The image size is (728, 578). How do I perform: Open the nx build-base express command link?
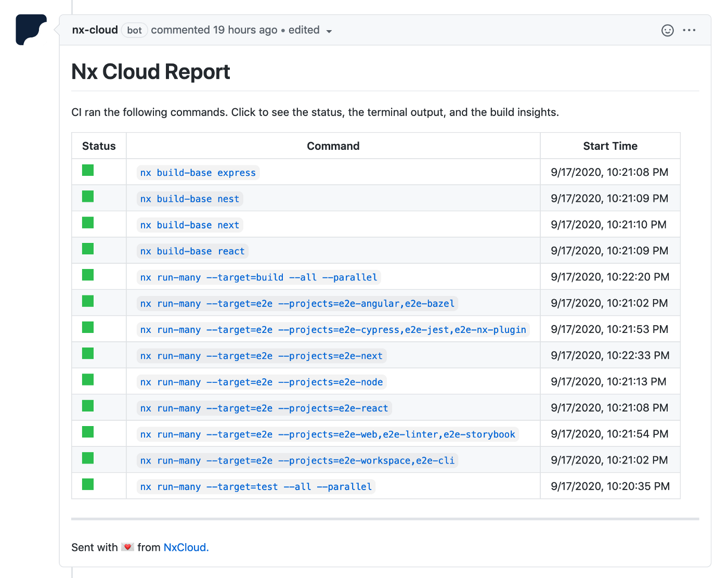198,173
